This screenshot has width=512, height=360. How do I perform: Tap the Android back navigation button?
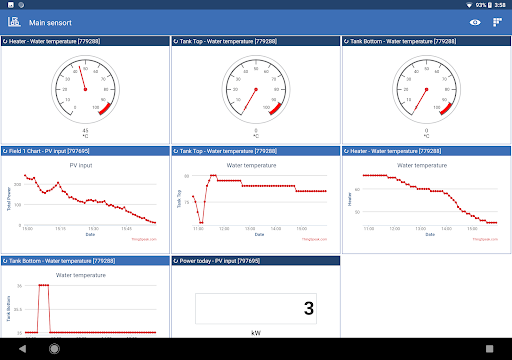click(x=23, y=349)
